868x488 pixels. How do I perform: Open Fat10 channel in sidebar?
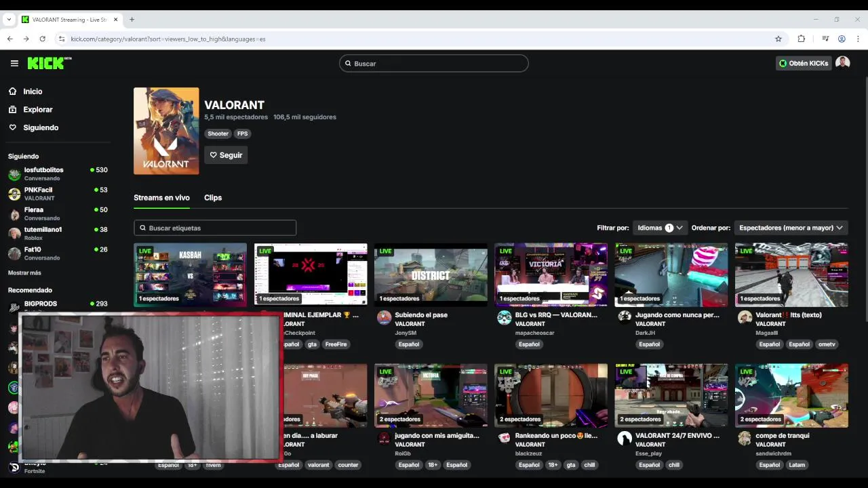(x=58, y=253)
